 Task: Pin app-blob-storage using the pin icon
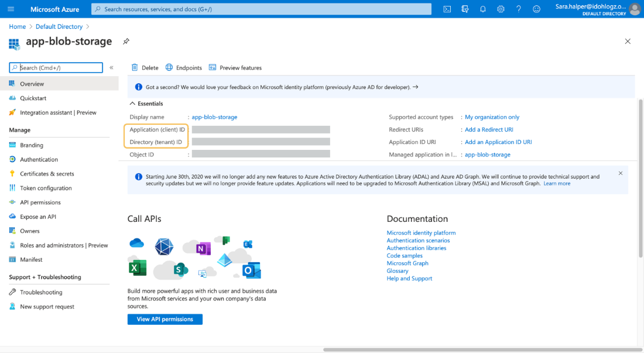pos(126,42)
